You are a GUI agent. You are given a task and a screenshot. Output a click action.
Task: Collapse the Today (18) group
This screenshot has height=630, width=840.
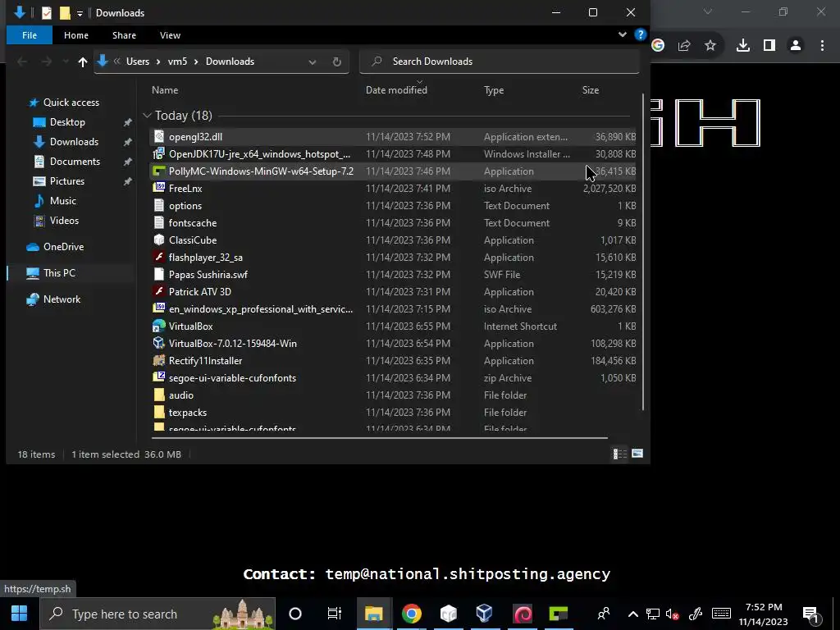pos(148,116)
